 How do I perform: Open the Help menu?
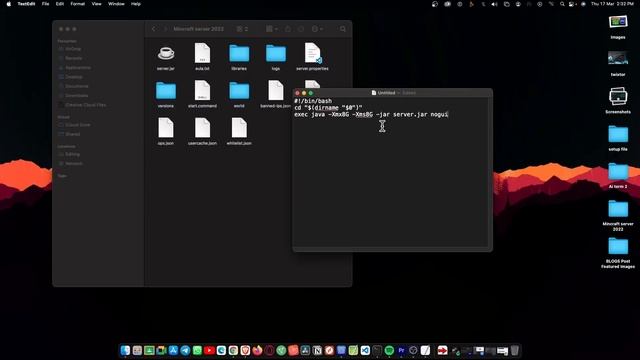tap(136, 4)
